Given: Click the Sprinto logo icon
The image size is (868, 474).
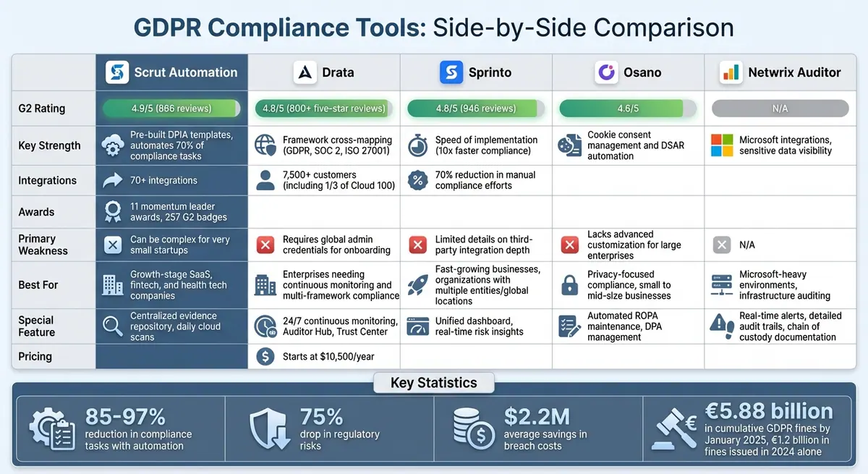Looking at the screenshot, I should (x=451, y=72).
